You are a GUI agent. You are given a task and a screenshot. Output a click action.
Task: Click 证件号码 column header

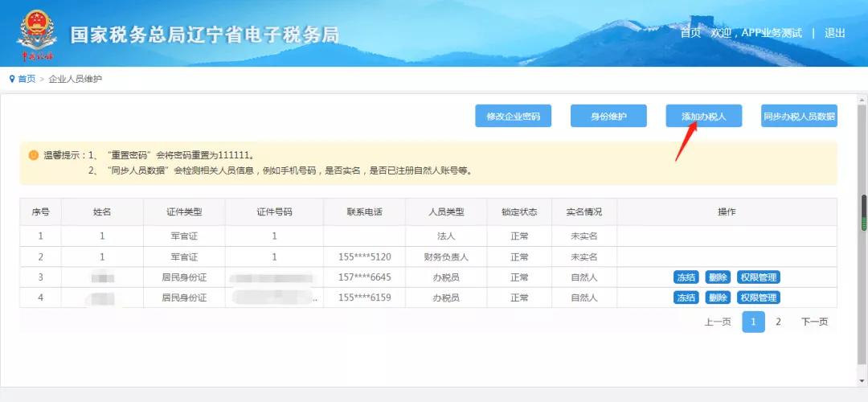pyautogui.click(x=275, y=212)
